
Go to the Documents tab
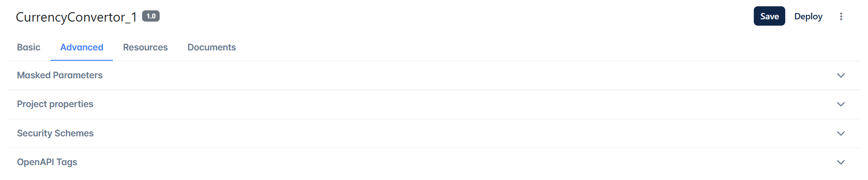click(x=212, y=47)
